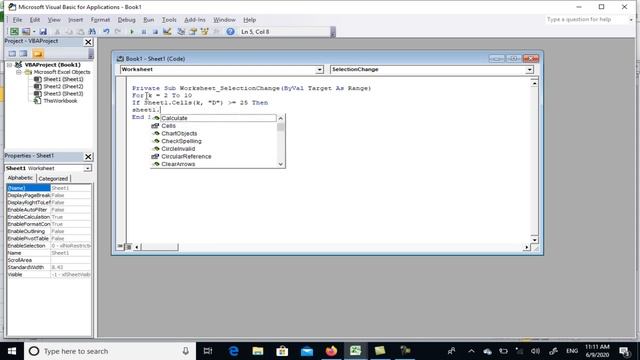The image size is (640, 360).
Task: Toggle Design Mode icon
Action: [x=167, y=31]
